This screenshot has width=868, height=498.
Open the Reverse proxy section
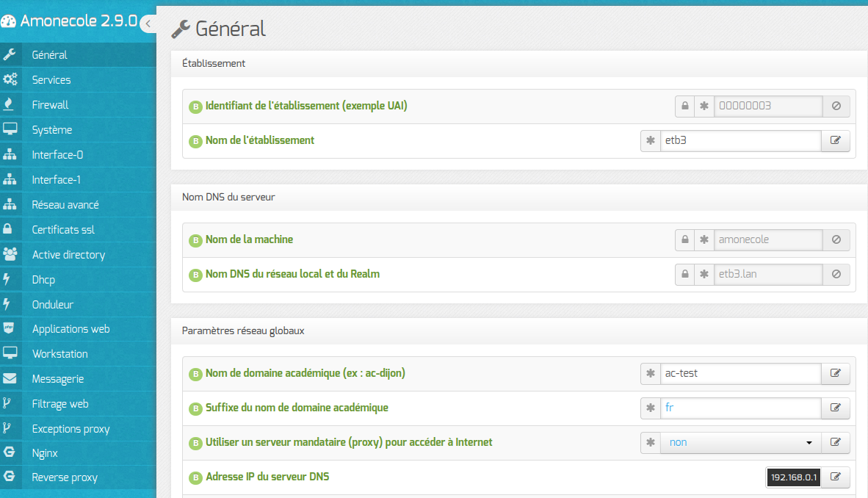(65, 477)
